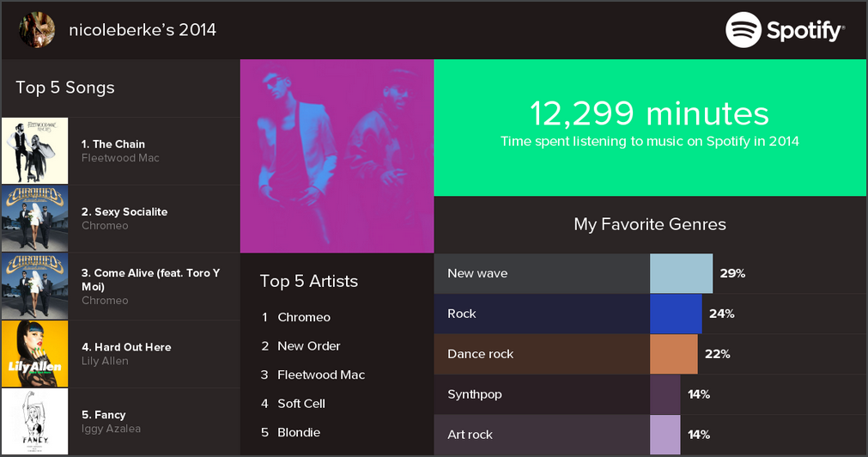Select the 'Chromeo' artist name under Sexy Socialite
This screenshot has height=457, width=868.
105,225
